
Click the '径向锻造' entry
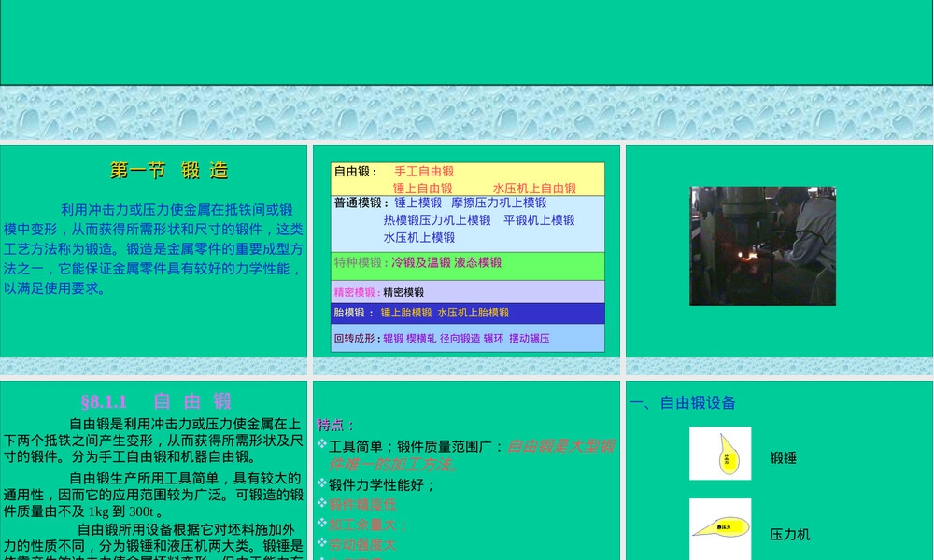(x=460, y=338)
